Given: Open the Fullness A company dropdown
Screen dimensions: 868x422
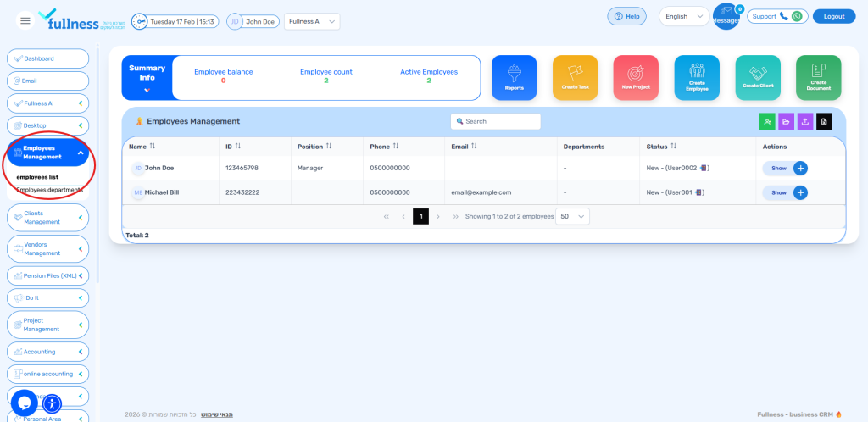Looking at the screenshot, I should click(311, 21).
